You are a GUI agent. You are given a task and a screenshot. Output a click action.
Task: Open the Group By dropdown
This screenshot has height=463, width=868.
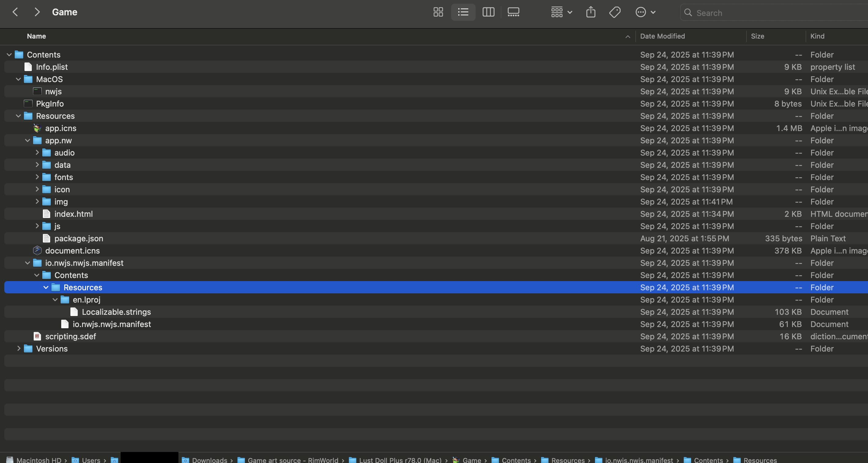coord(561,13)
